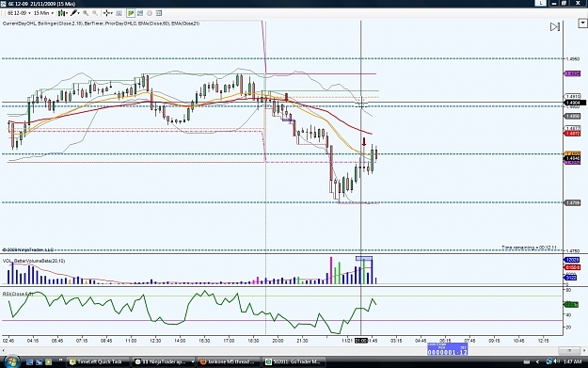Click the blue 12020 volume axis marker
This screenshot has width=588, height=368.
click(x=571, y=260)
